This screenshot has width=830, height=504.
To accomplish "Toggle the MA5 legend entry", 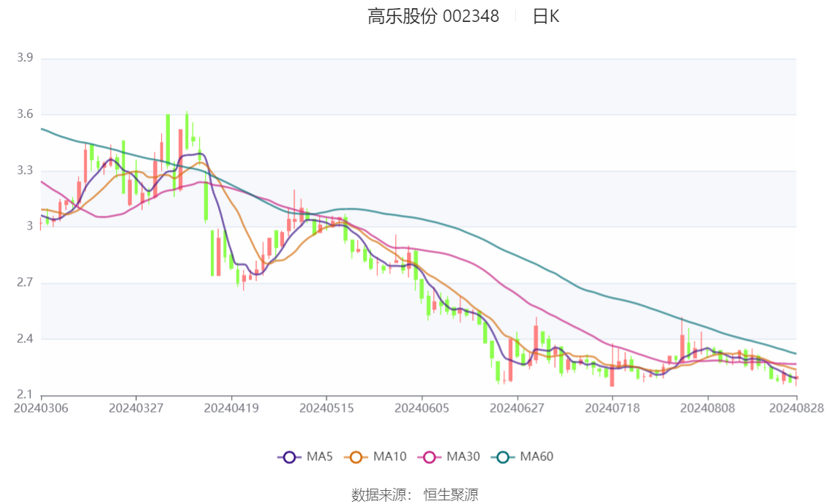I will (305, 457).
